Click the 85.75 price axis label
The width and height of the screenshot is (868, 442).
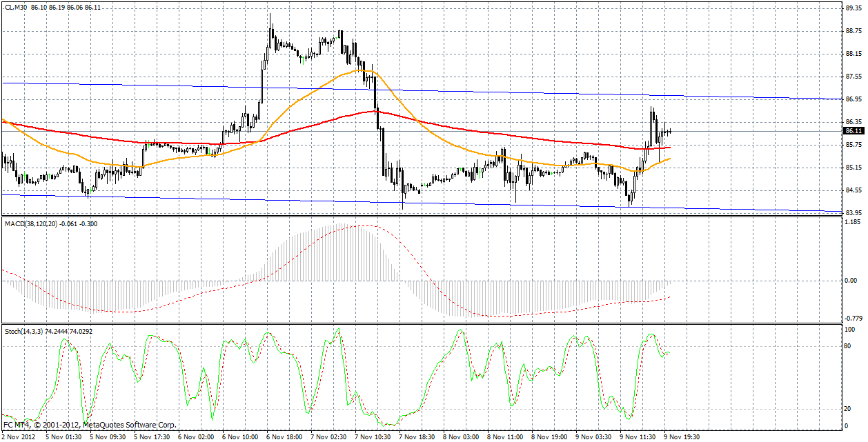click(854, 145)
